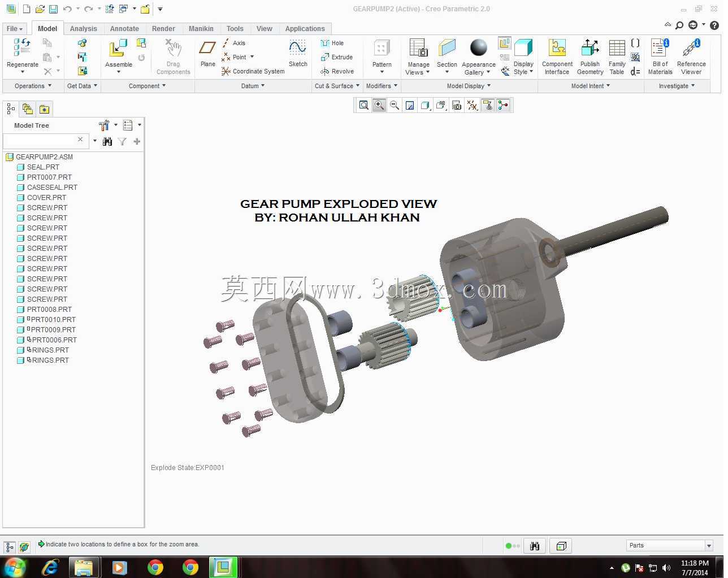Open the Bill of Materials tool
728x578 pixels.
[x=660, y=57]
